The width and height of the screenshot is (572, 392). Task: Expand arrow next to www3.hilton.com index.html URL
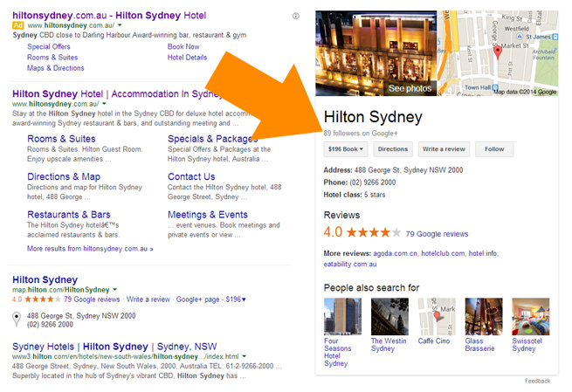pyautogui.click(x=244, y=356)
